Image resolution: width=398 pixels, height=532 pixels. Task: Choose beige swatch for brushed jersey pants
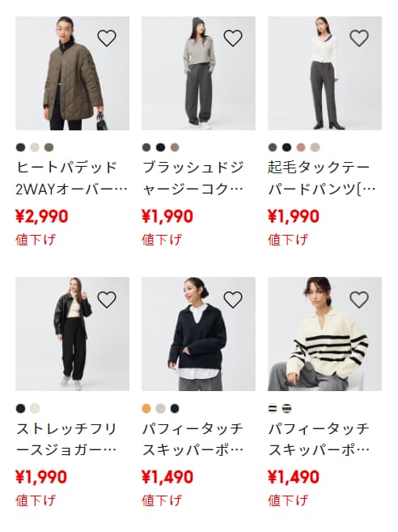click(175, 147)
